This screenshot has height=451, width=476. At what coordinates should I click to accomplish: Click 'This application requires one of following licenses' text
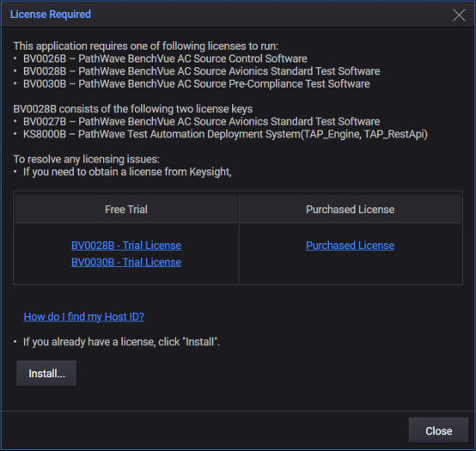click(x=146, y=46)
